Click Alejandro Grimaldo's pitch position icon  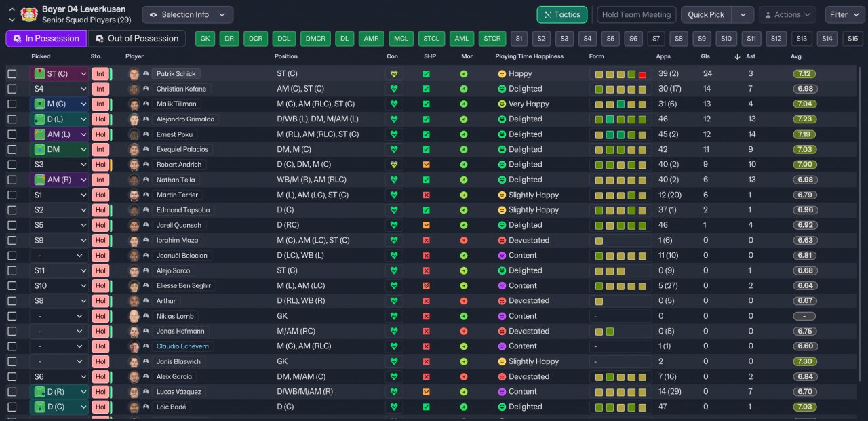click(x=40, y=119)
